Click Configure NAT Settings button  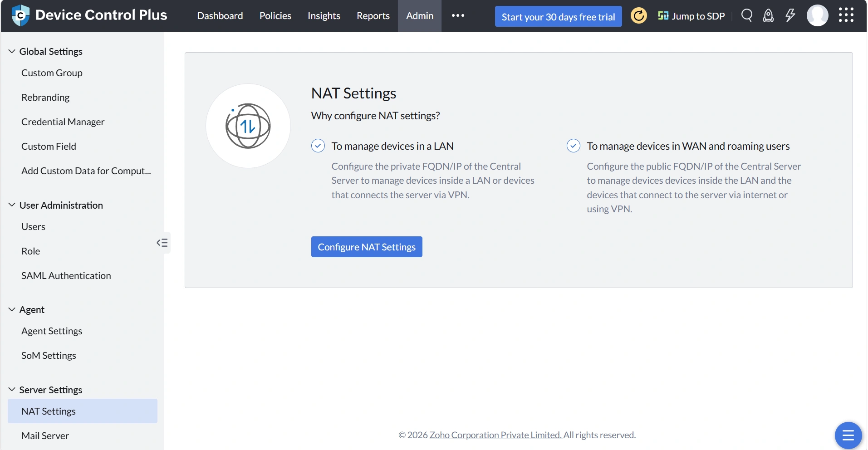coord(367,247)
